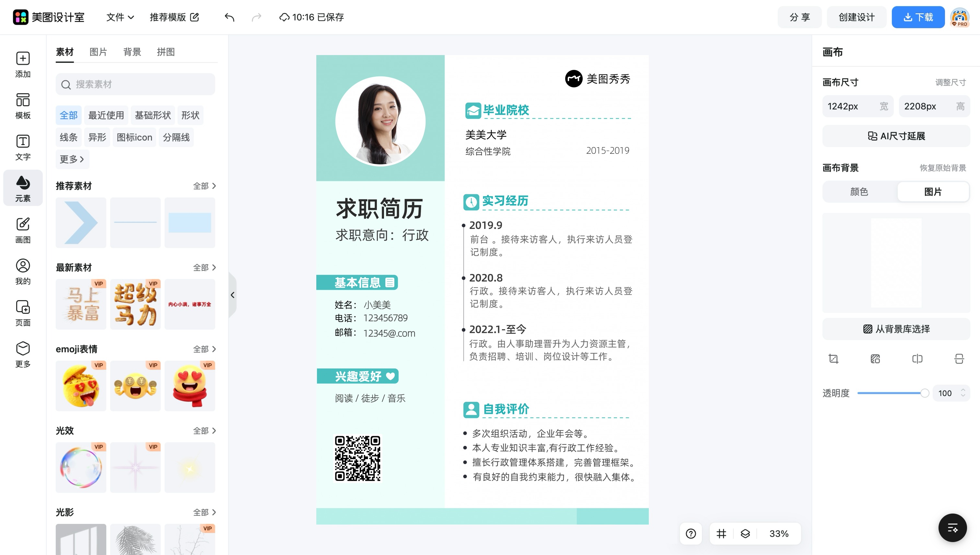Screen dimensions: 980x555
Task: Click the 调整尺寸 link
Action: (x=950, y=82)
